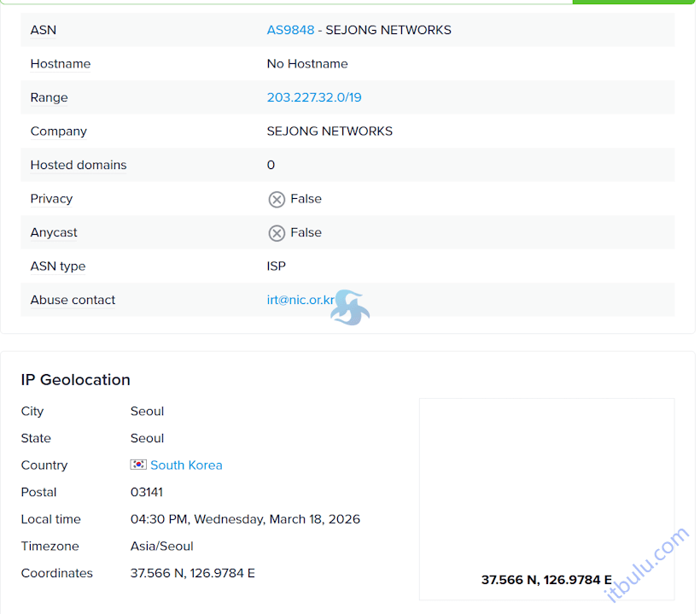Image resolution: width=700 pixels, height=614 pixels.
Task: Click the green button at top right
Action: [x=633, y=3]
